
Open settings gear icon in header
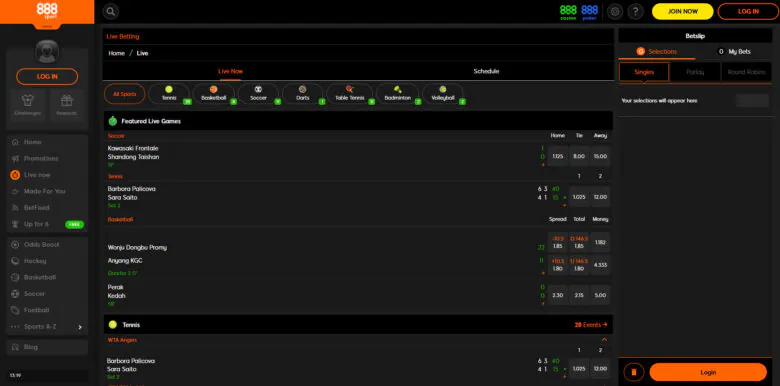615,11
